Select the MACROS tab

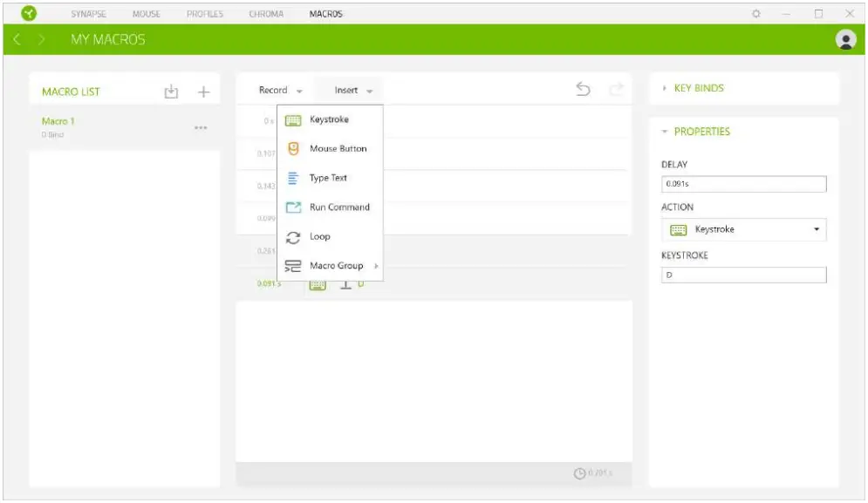tap(326, 14)
